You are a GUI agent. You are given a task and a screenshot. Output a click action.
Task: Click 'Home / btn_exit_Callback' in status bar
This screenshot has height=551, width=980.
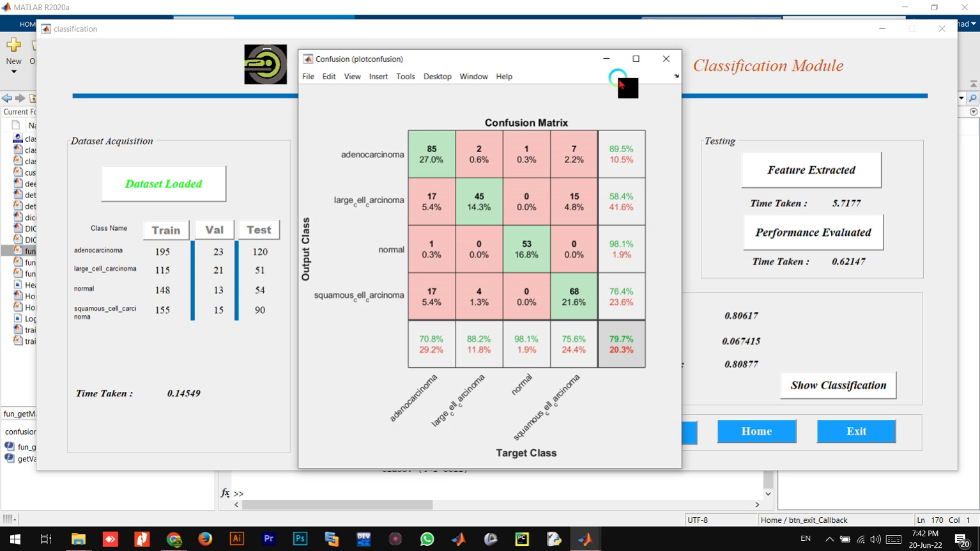pyautogui.click(x=804, y=520)
